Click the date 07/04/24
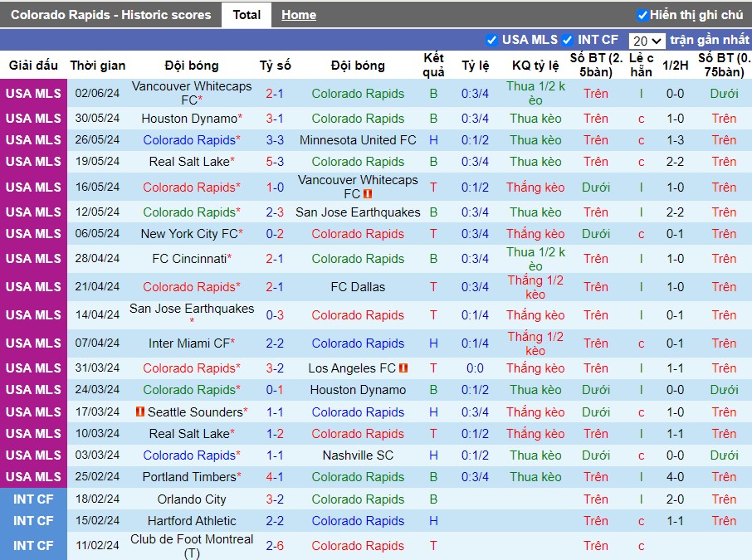 click(97, 343)
